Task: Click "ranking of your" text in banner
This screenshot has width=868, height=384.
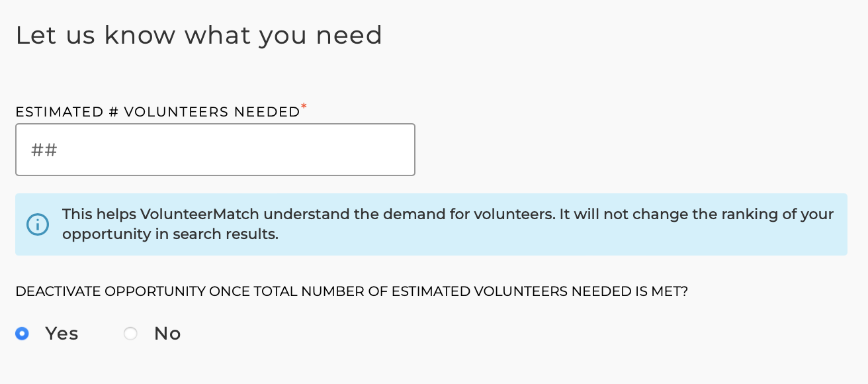Action: (x=779, y=215)
